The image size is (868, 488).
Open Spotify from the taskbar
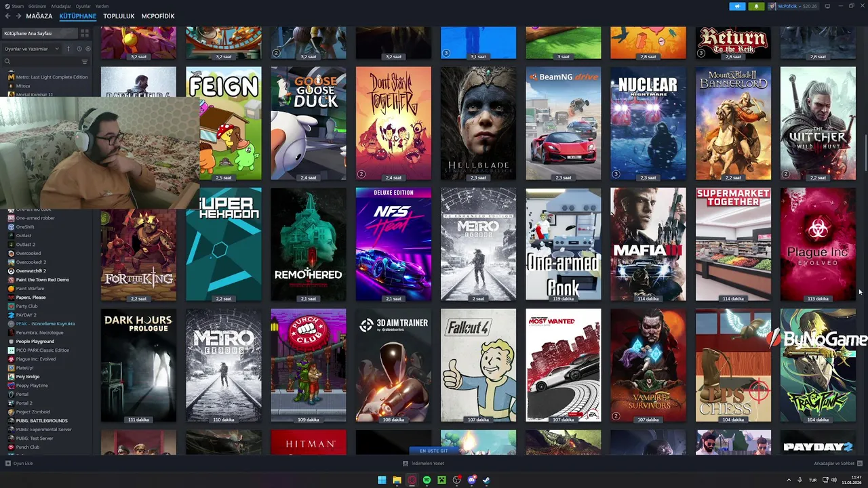tap(427, 480)
